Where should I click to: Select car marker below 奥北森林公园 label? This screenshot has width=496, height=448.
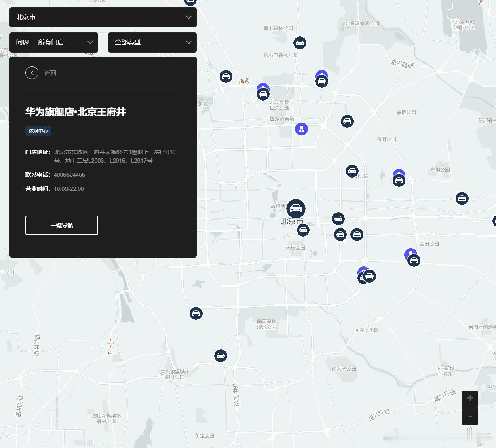point(300,43)
